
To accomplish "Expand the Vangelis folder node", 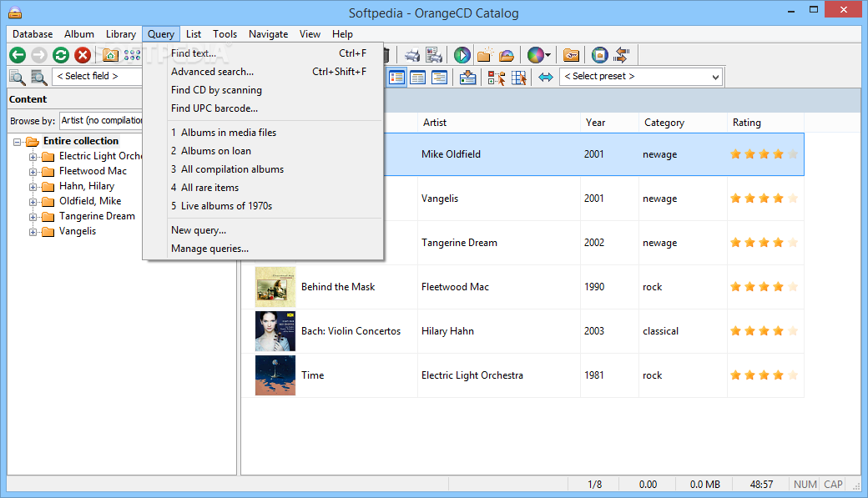I will click(33, 232).
